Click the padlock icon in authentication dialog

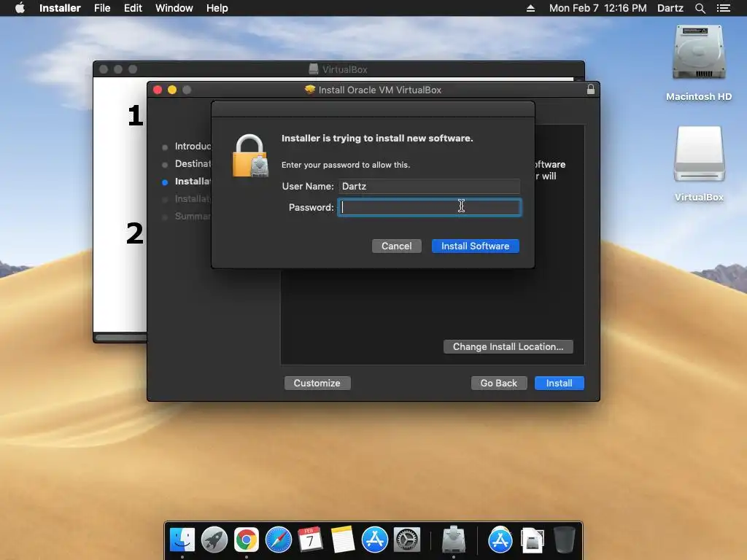click(251, 156)
